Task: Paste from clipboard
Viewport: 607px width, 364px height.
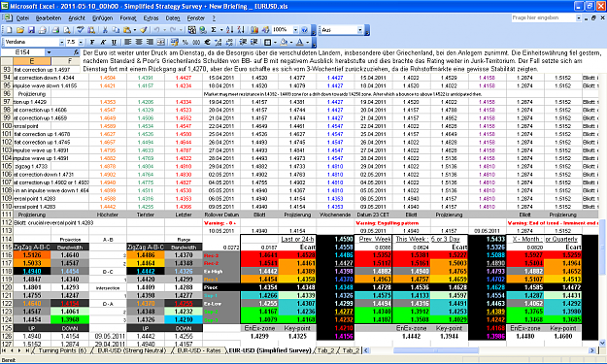Action: [x=127, y=30]
